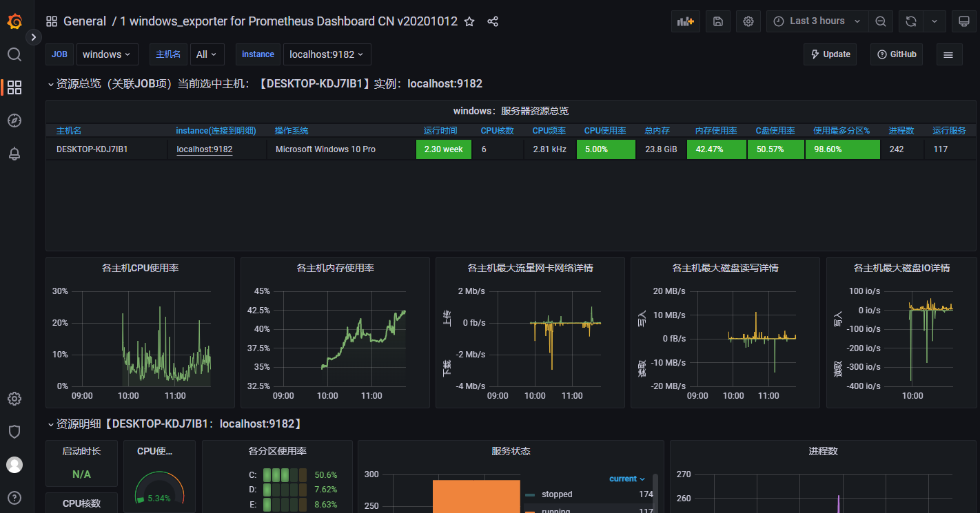Click the Grafana logo home icon
This screenshot has width=980, height=513.
coord(14,21)
